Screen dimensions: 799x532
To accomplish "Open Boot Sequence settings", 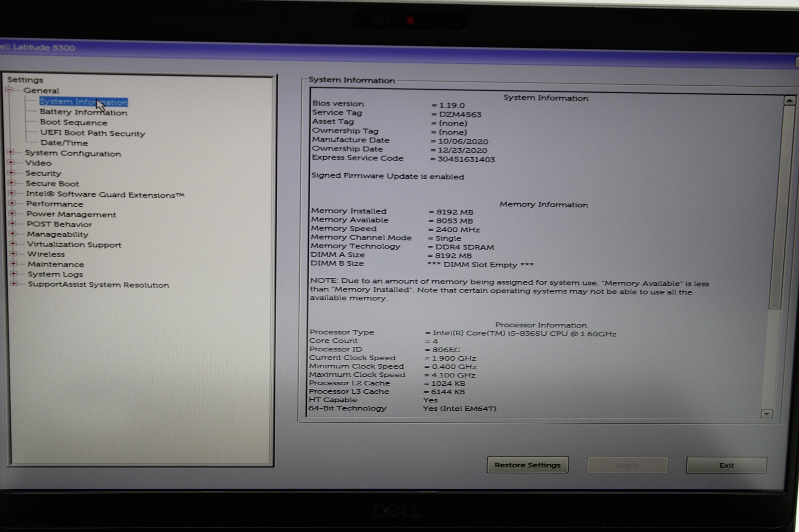I will (x=73, y=122).
